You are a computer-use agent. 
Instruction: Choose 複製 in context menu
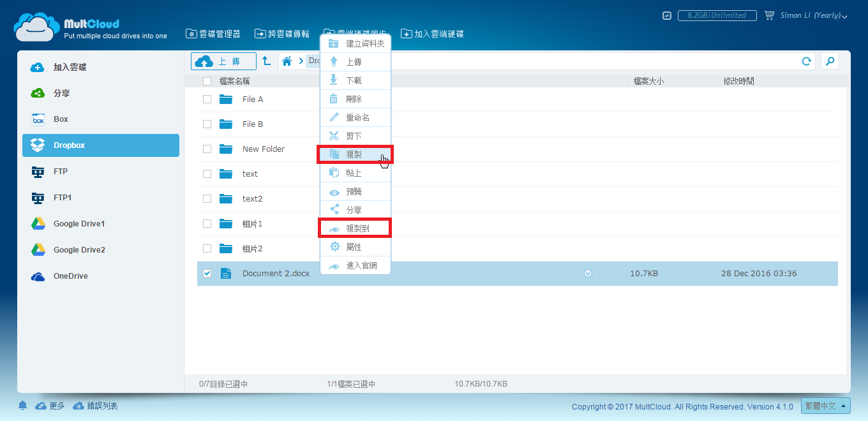355,154
